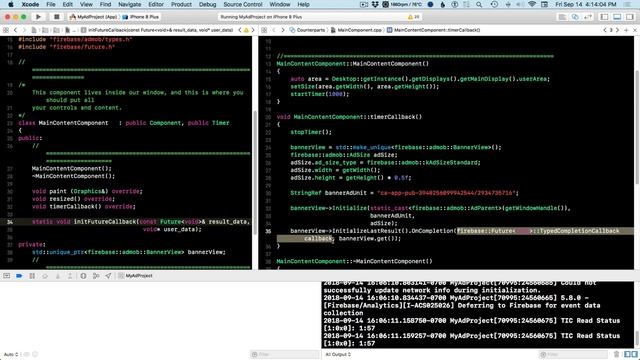Click the console vertical scrollbar
The height and width of the screenshot is (360, 640).
click(x=637, y=338)
